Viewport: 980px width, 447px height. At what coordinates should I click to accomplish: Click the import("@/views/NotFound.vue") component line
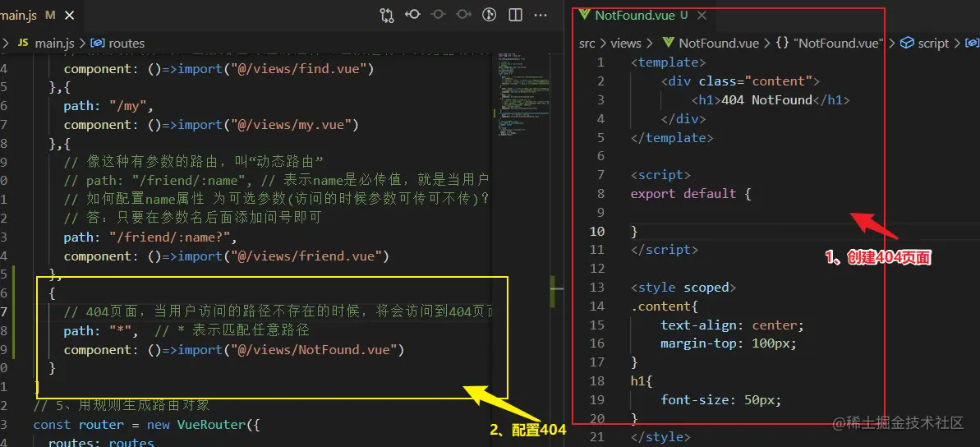click(x=234, y=349)
